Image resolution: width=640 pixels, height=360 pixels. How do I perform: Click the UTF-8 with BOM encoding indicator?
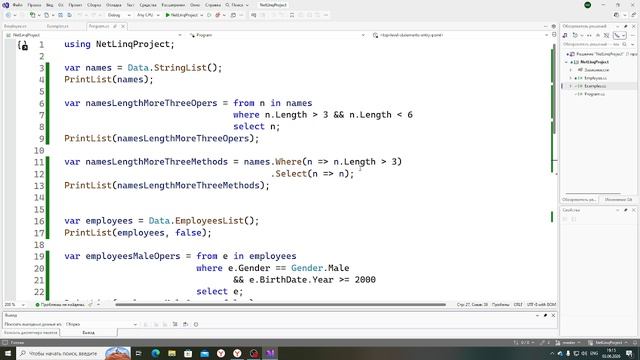541,304
